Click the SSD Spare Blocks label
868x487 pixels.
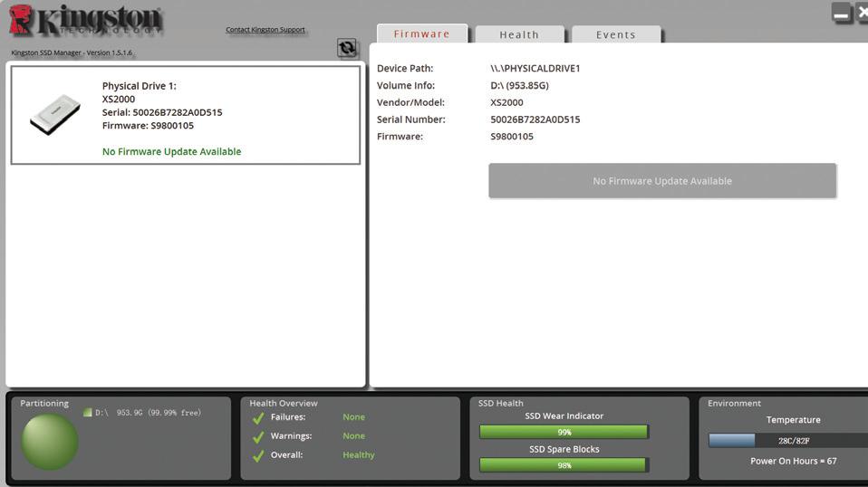click(564, 449)
